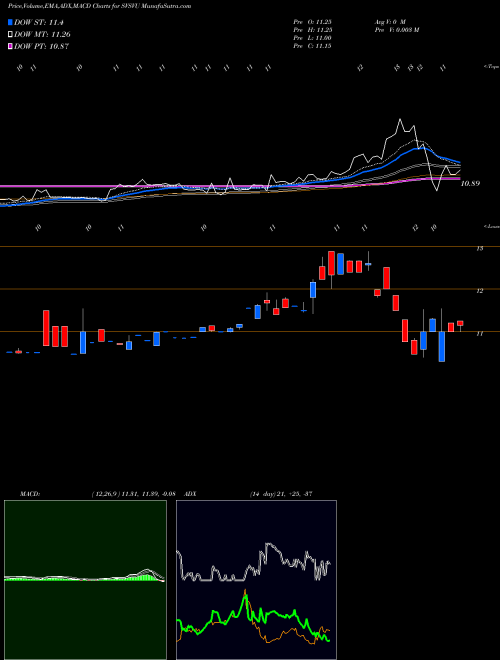Click the peak of the white price line

[399, 120]
